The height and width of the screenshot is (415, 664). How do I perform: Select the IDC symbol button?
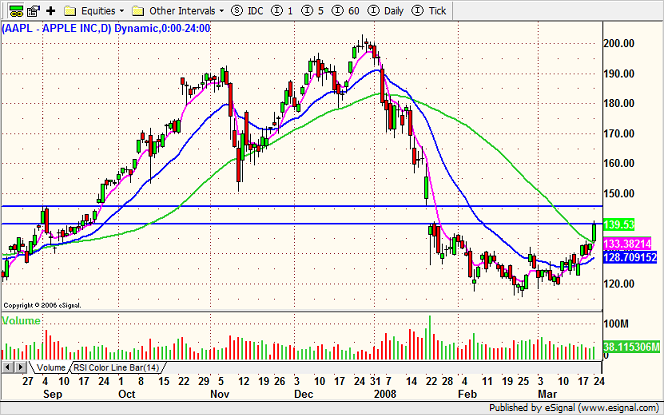tap(247, 11)
